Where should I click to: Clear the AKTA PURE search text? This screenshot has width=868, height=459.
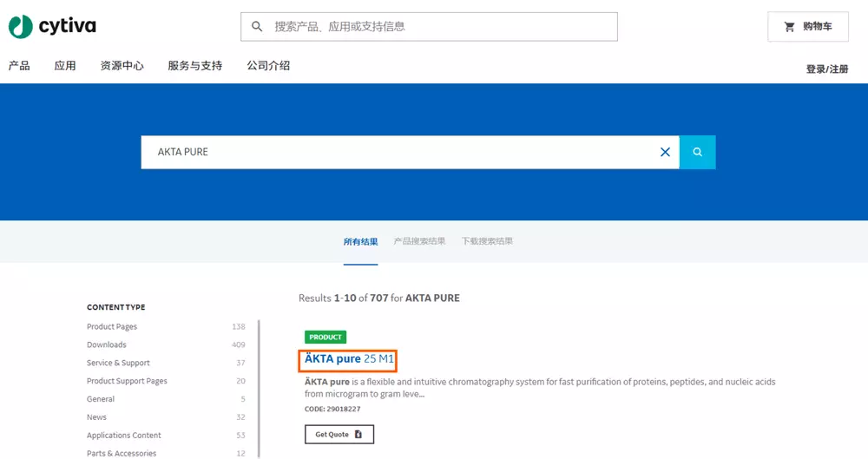pyautogui.click(x=665, y=152)
